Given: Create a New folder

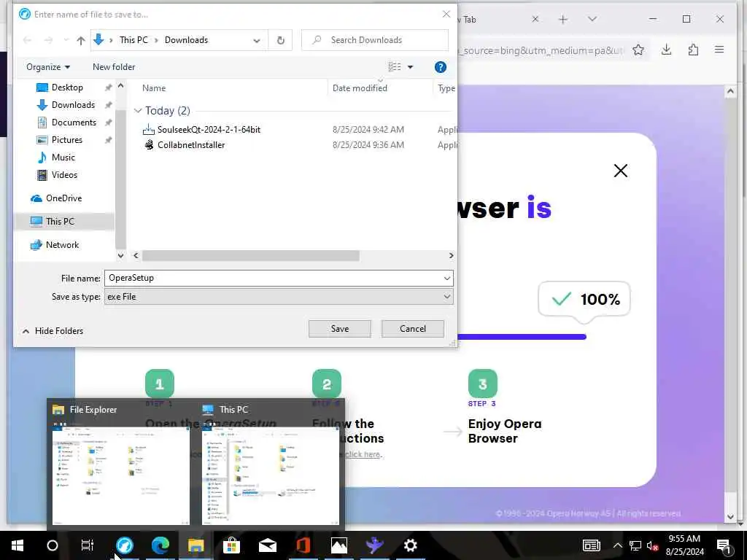Looking at the screenshot, I should click(x=114, y=67).
